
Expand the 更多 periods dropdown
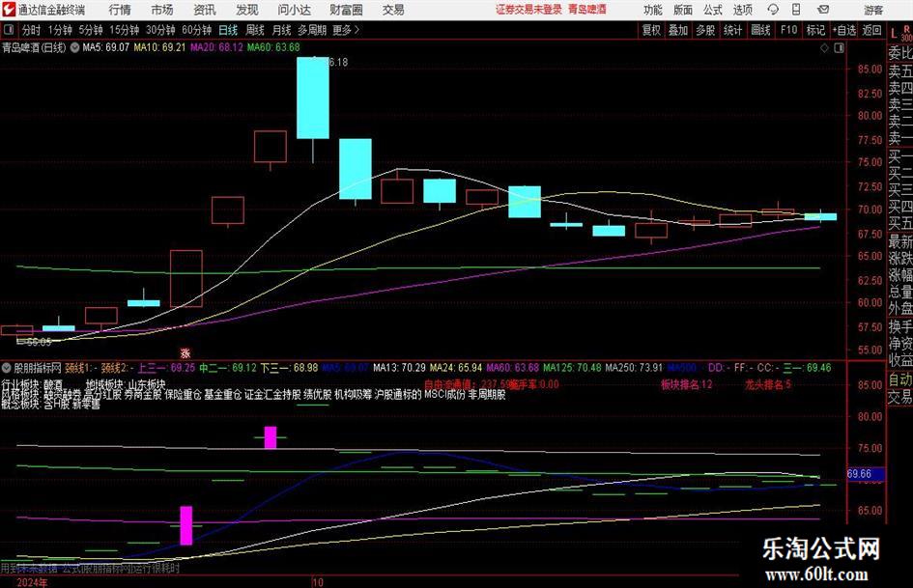346,30
